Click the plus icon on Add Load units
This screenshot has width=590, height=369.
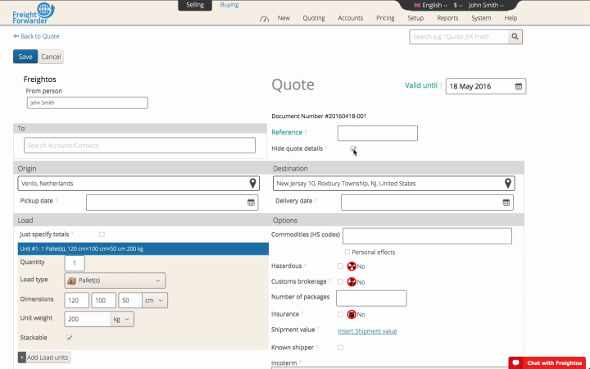click(22, 357)
